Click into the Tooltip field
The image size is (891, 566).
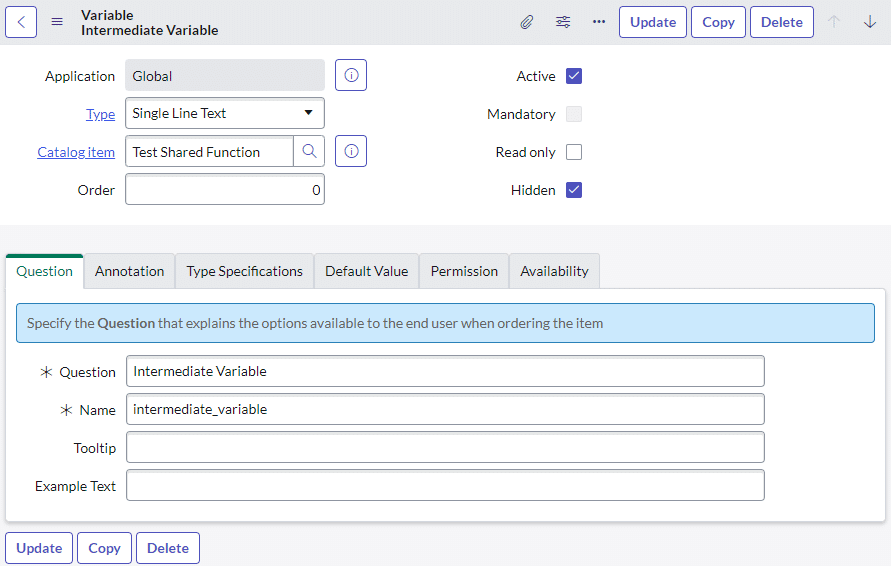point(446,448)
